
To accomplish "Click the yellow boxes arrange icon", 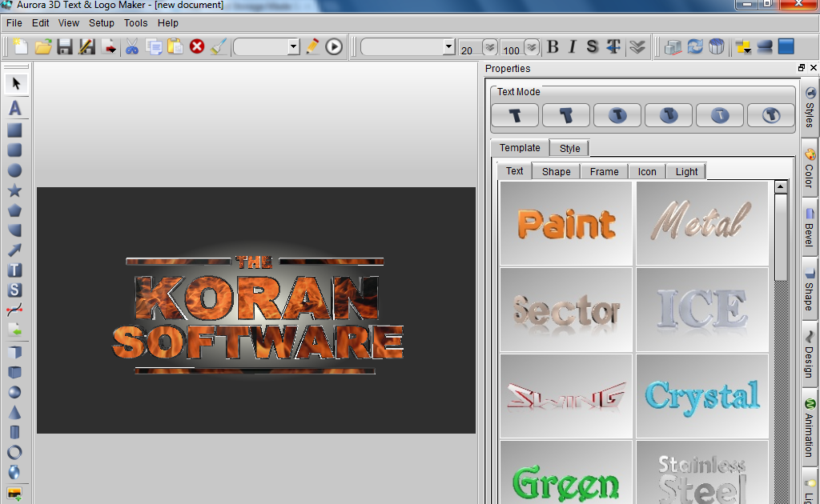I will click(743, 46).
